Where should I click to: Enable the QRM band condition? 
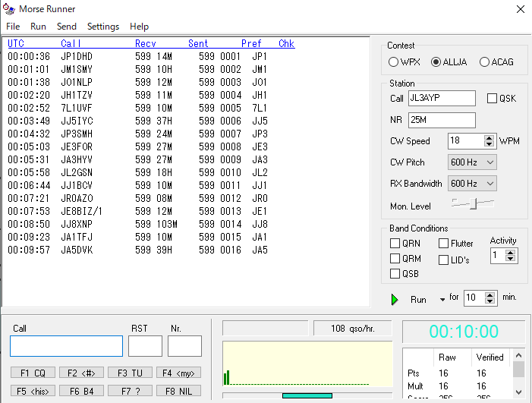[395, 259]
